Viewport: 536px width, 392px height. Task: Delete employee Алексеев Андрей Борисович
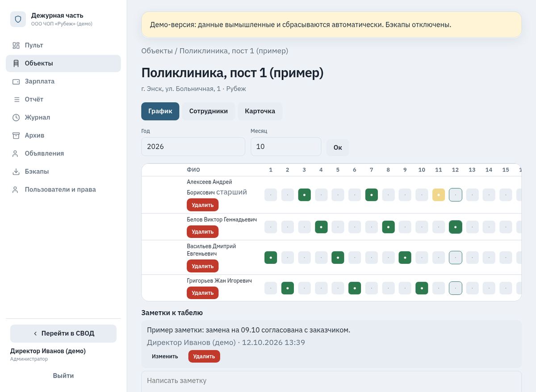point(203,205)
